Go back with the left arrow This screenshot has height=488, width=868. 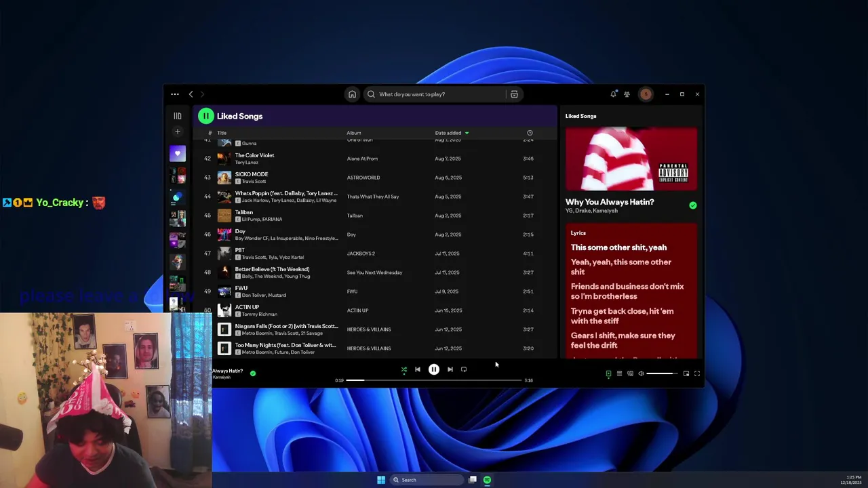point(191,94)
